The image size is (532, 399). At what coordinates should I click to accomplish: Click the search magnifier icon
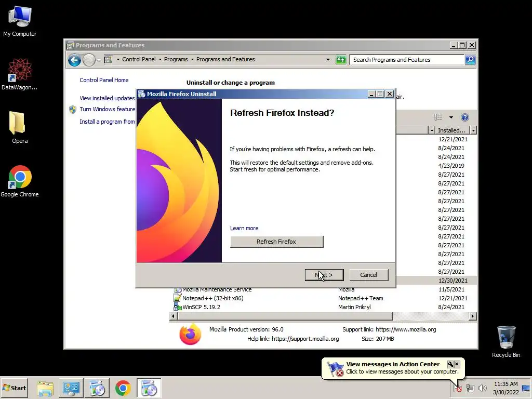coord(470,60)
